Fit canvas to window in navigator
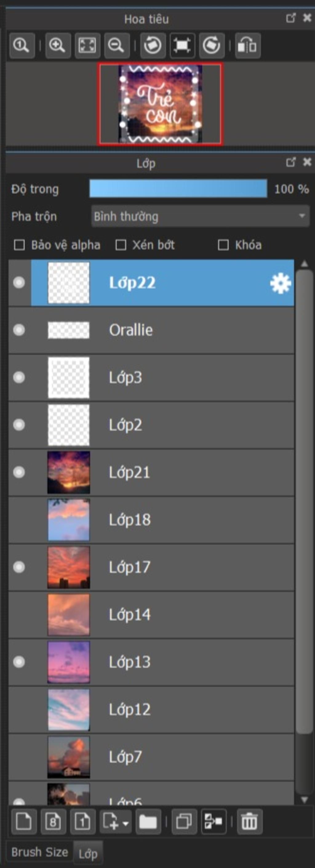 click(x=87, y=46)
